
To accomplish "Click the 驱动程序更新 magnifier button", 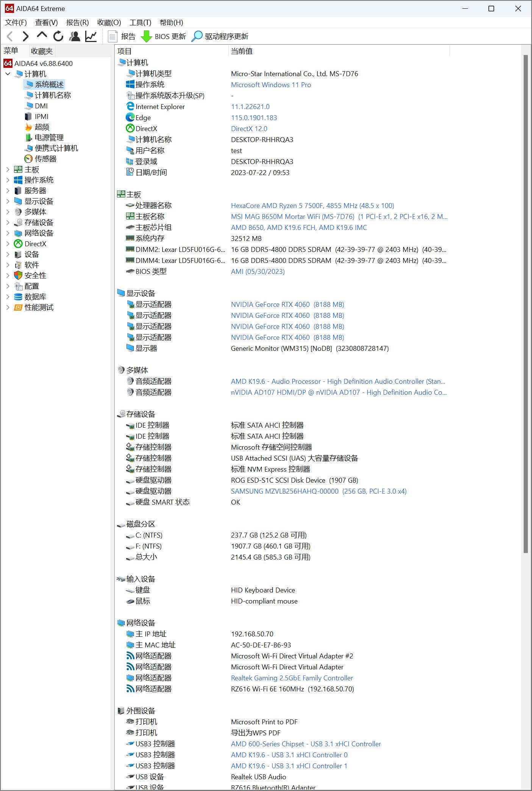I will click(220, 36).
